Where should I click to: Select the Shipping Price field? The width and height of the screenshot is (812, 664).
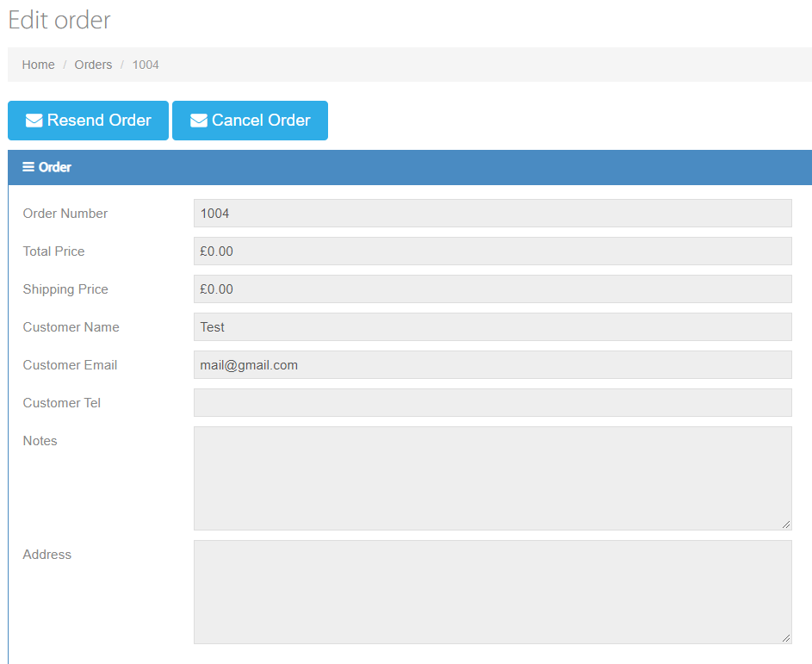pyautogui.click(x=493, y=289)
